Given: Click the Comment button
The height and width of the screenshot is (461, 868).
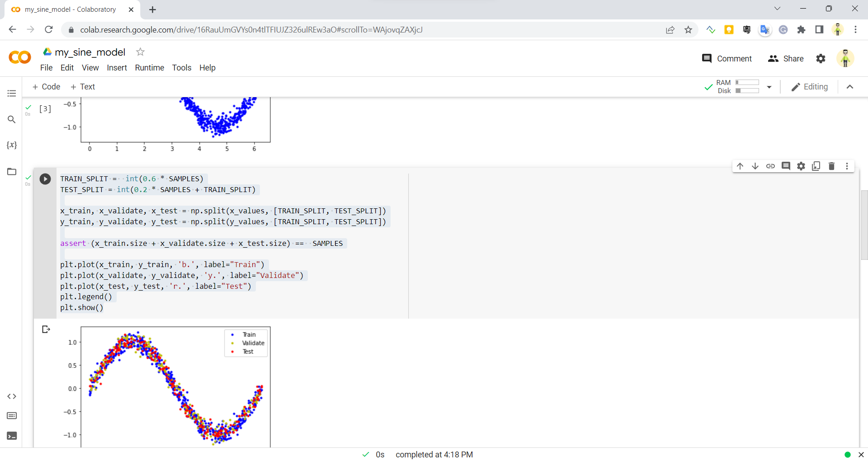Looking at the screenshot, I should 727,58.
